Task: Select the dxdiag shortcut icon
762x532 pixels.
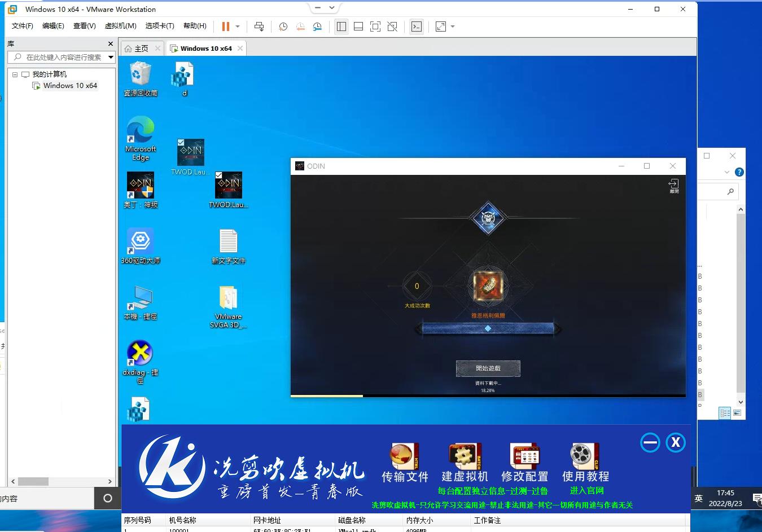Action: point(141,362)
